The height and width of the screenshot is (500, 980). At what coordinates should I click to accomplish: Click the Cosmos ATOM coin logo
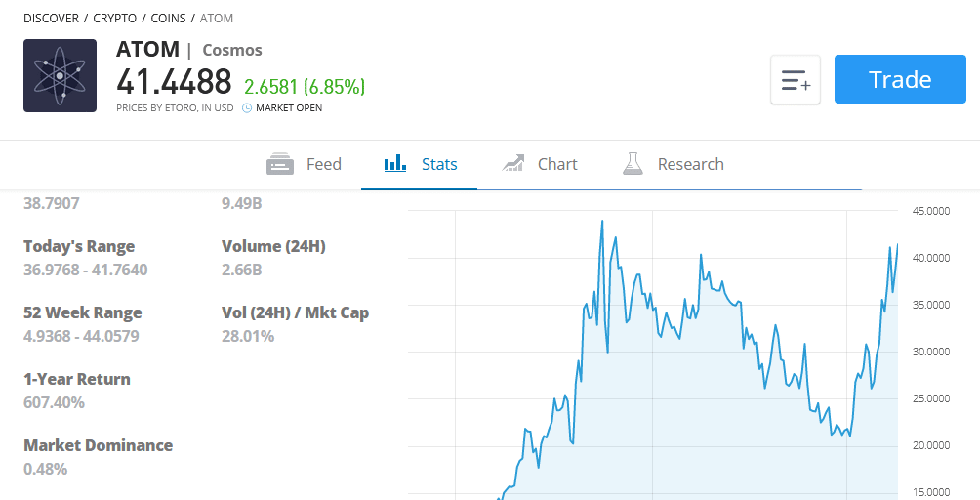tap(60, 75)
